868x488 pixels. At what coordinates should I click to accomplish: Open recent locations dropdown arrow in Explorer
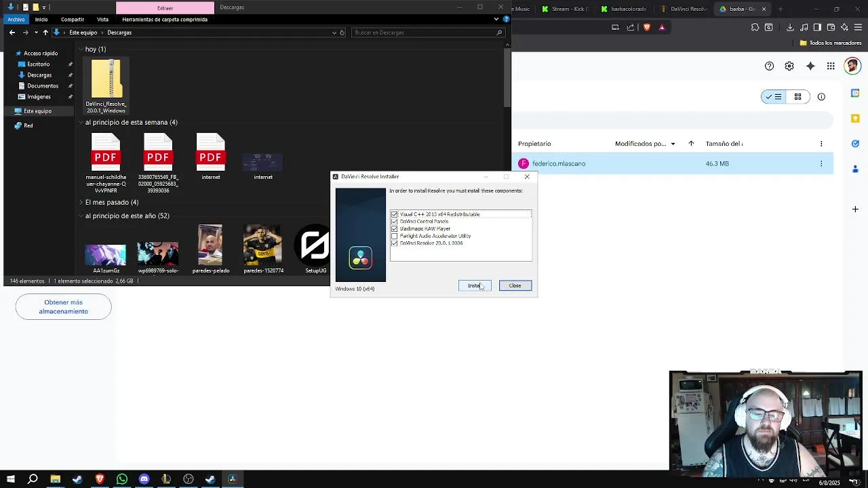(x=36, y=33)
